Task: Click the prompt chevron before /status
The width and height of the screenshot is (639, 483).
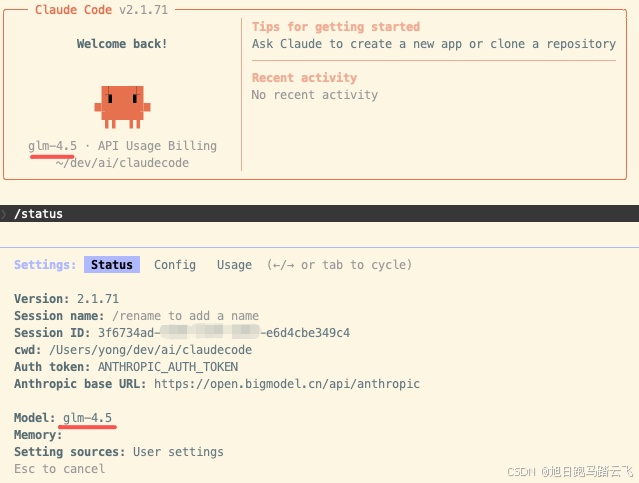Action: click(x=4, y=214)
